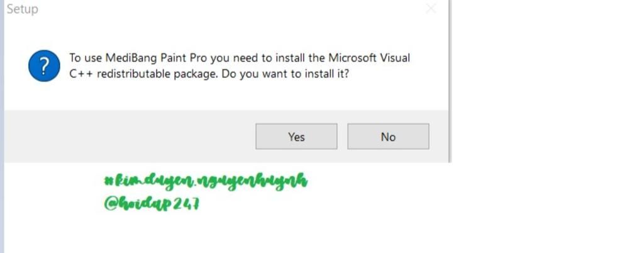Image resolution: width=644 pixels, height=253 pixels.
Task: Click the blue strip at window's left edge
Action: (2, 126)
